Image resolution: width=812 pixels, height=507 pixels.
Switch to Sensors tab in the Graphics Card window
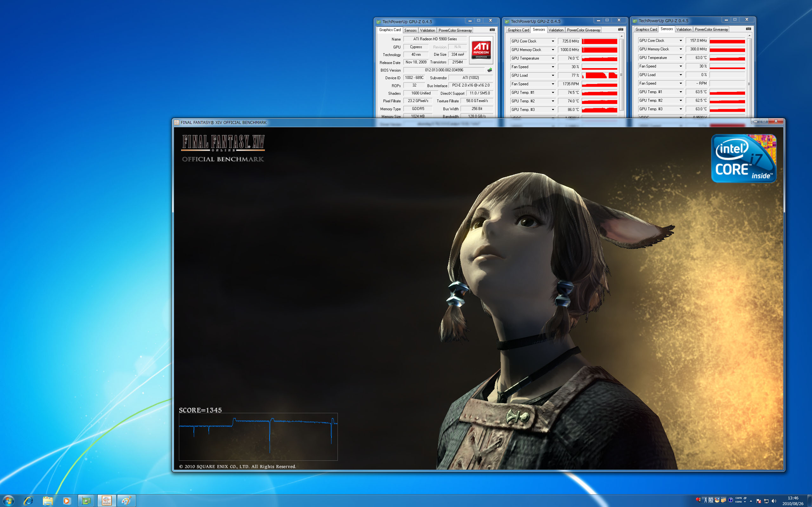(x=410, y=30)
